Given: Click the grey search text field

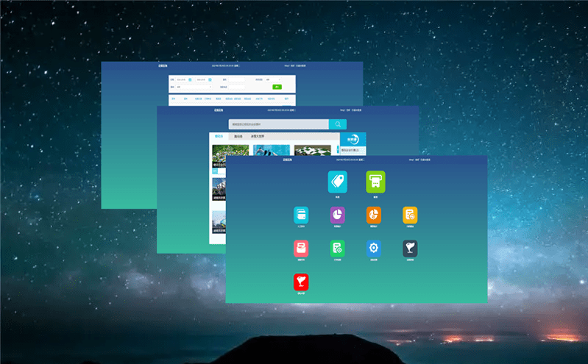Looking at the screenshot, I should tap(277, 124).
